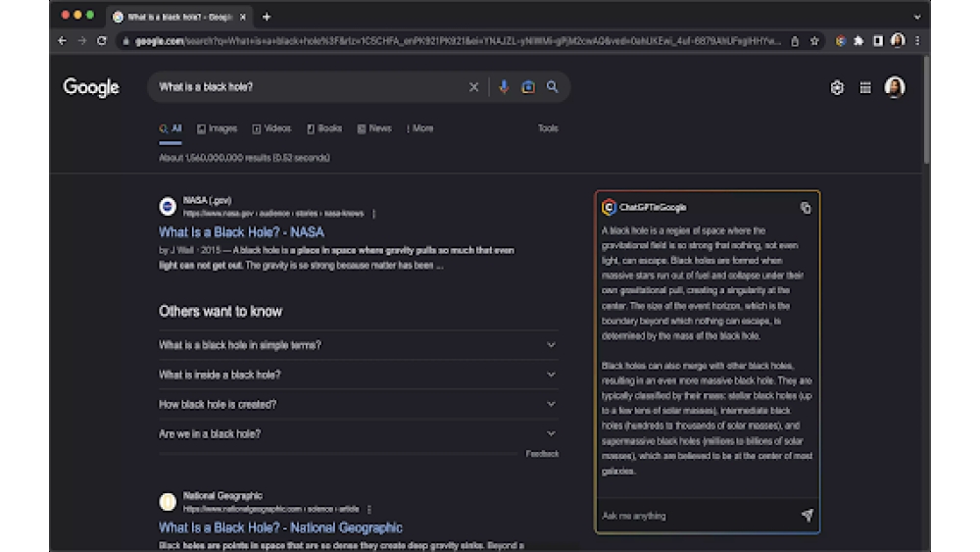Image resolution: width=980 pixels, height=552 pixels.
Task: Toggle the browser side panel icon
Action: click(878, 40)
